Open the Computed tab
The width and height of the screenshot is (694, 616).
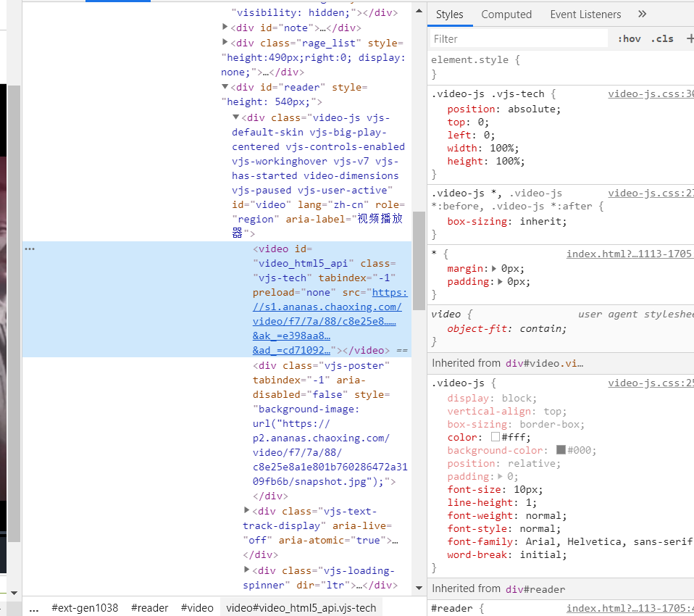[506, 14]
